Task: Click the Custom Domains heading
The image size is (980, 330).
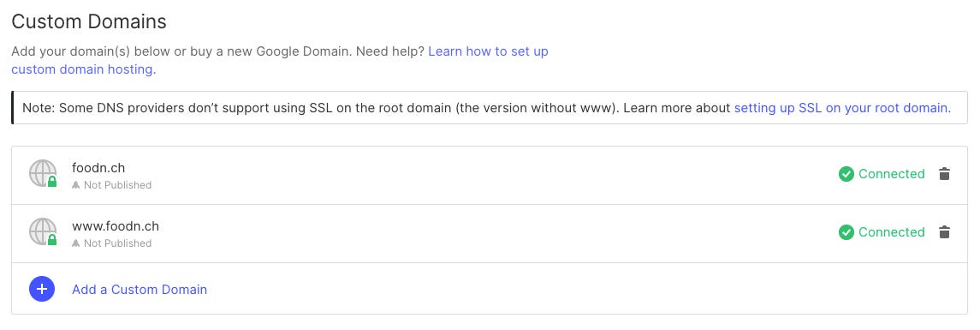Action: point(89,22)
